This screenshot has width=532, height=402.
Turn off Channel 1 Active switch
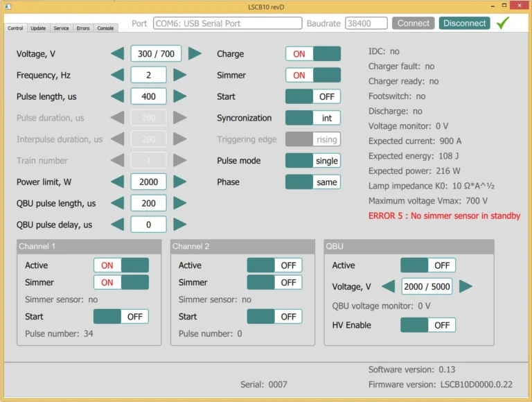point(121,265)
